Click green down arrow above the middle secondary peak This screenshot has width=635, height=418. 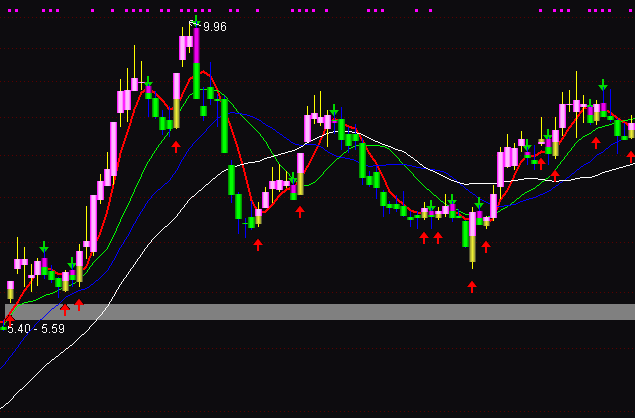tap(334, 110)
